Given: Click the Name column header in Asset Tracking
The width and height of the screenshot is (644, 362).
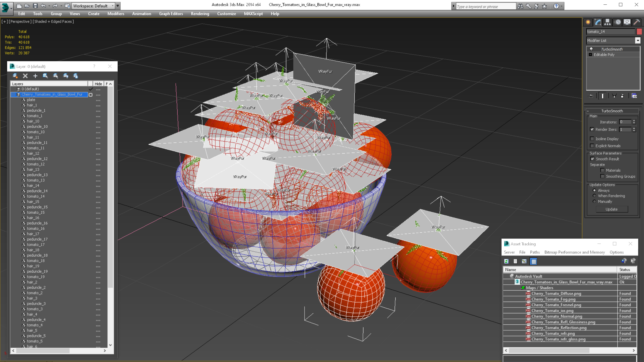Looking at the screenshot, I should pyautogui.click(x=560, y=269).
